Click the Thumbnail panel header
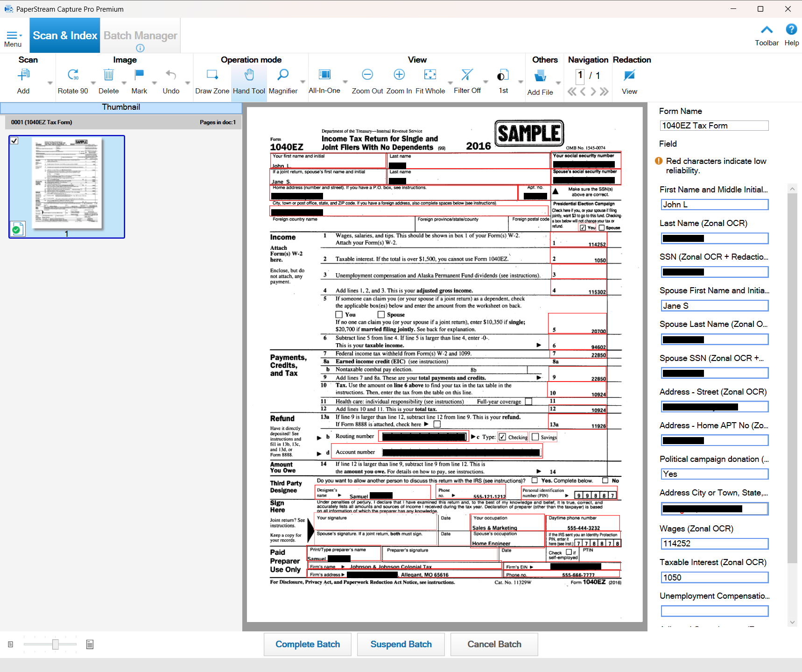The image size is (802, 672). pos(121,107)
